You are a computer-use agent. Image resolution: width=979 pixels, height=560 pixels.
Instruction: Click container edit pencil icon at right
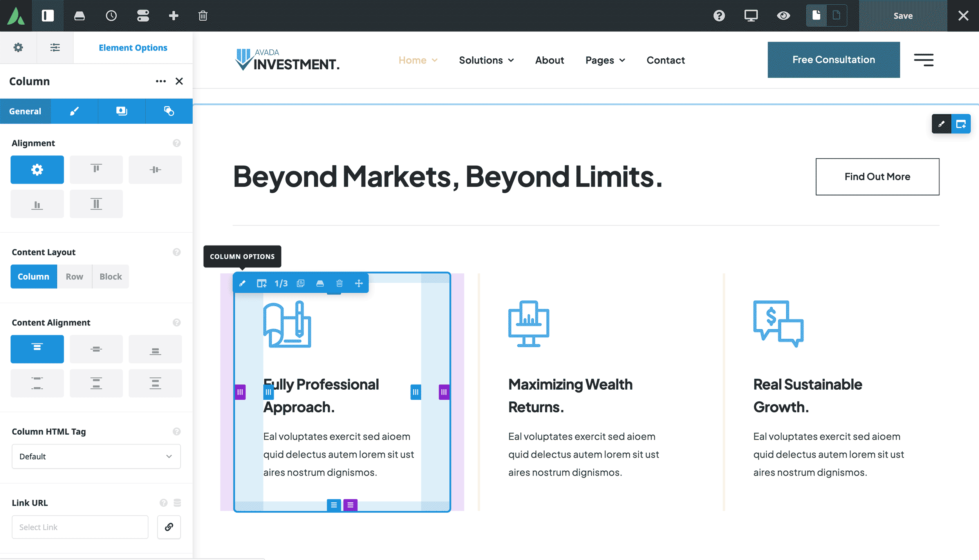[941, 124]
